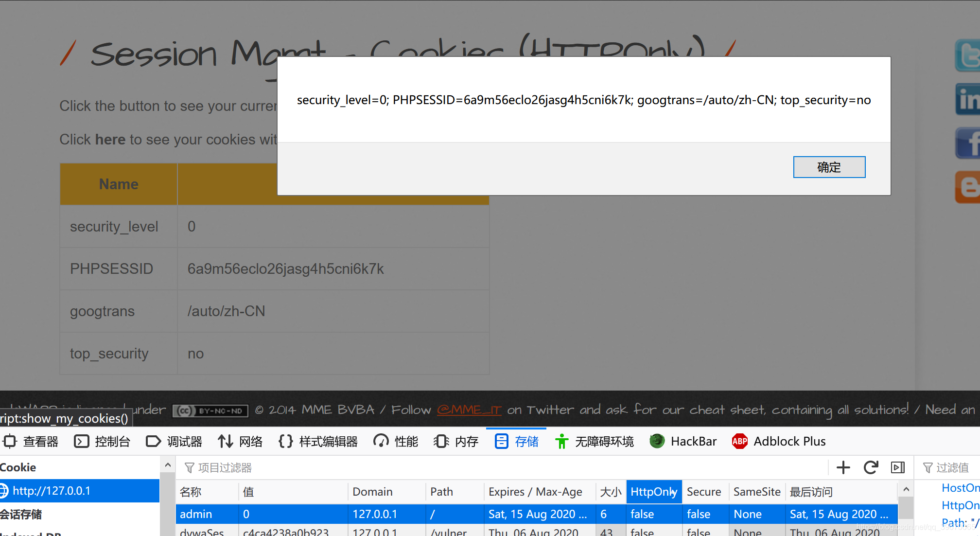Image resolution: width=980 pixels, height=536 pixels.
Task: Click the storage tab icon
Action: pos(501,441)
